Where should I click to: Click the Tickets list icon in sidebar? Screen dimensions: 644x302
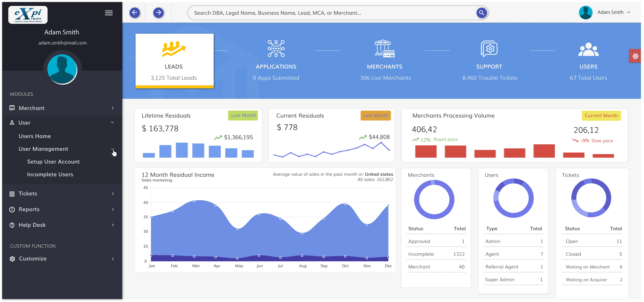tap(12, 194)
